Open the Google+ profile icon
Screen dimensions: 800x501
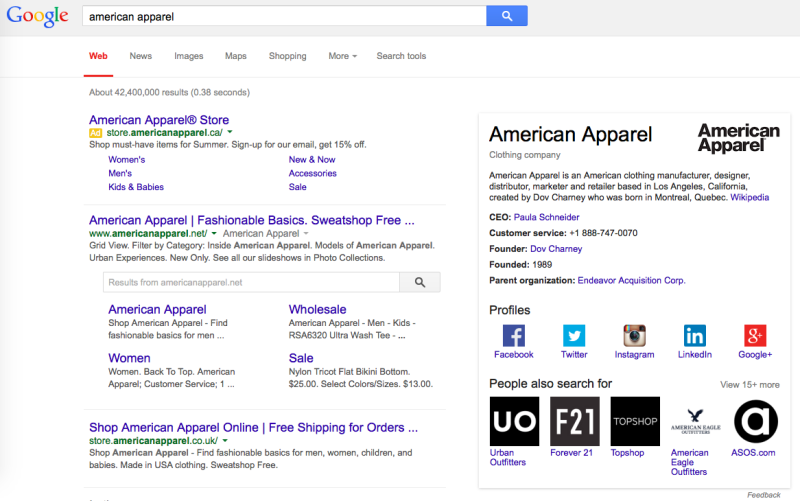pyautogui.click(x=755, y=336)
